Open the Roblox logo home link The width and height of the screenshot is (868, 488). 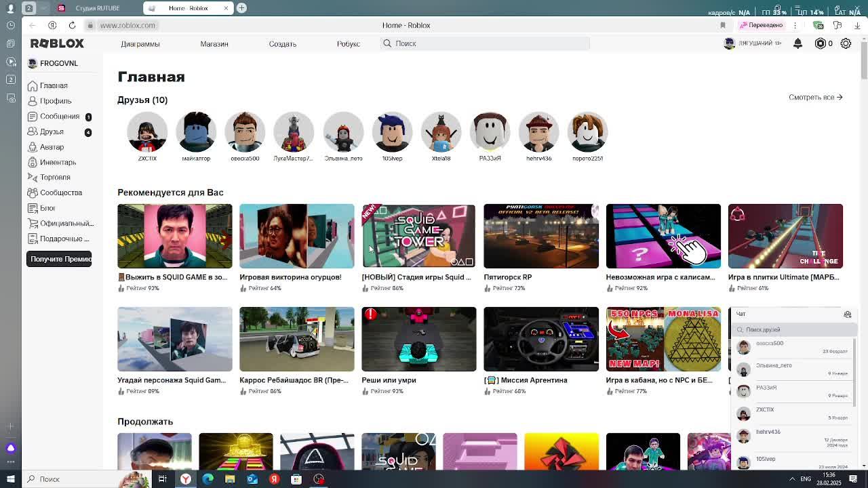[57, 43]
